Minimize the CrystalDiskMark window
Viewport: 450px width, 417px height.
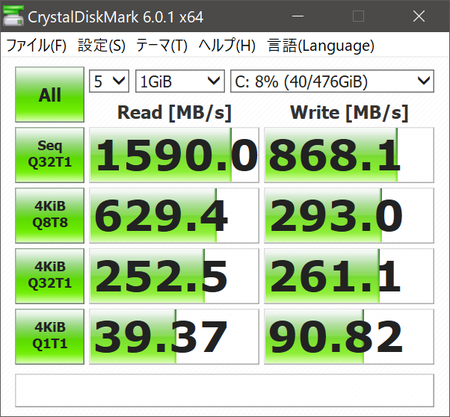pos(298,16)
